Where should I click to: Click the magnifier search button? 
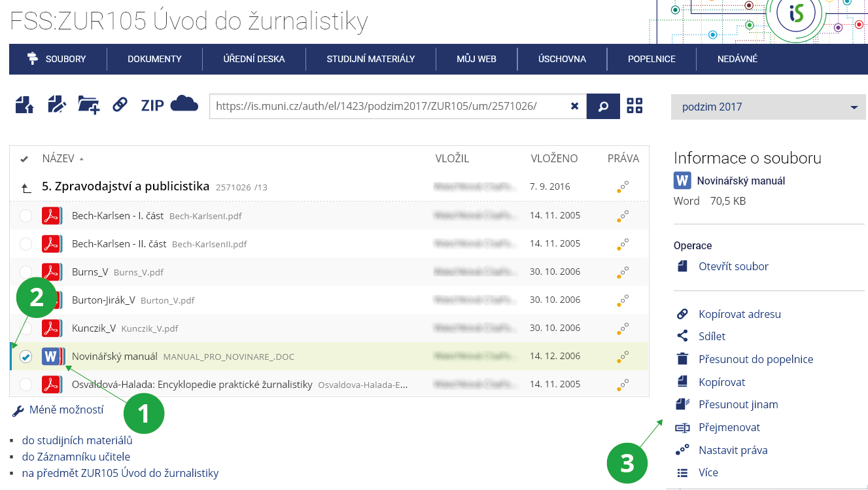[x=603, y=106]
